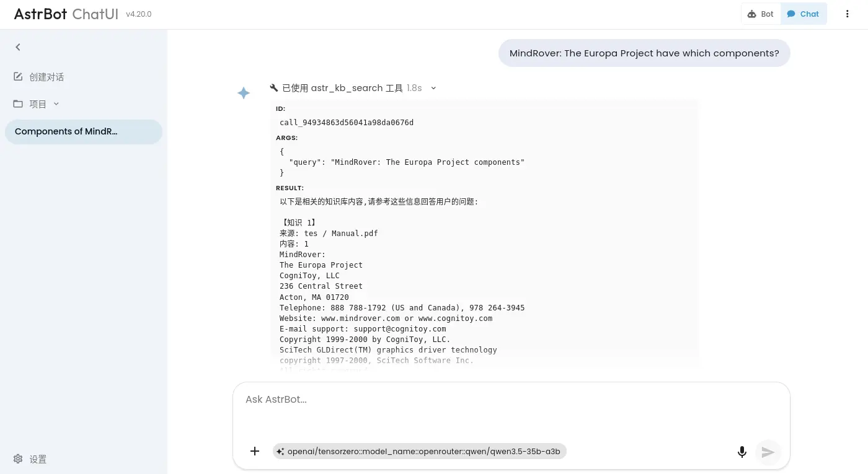
Task: Collapse the astr_kb_search tool details
Action: point(433,88)
